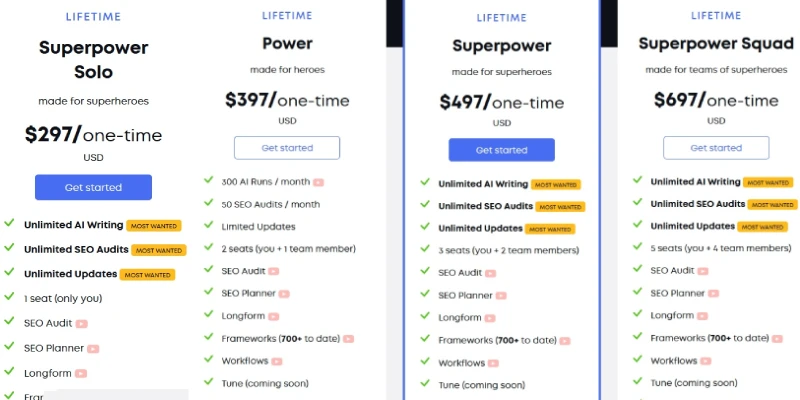800x400 pixels.
Task: Click video icon next to Superpower Longform
Action: (490, 318)
